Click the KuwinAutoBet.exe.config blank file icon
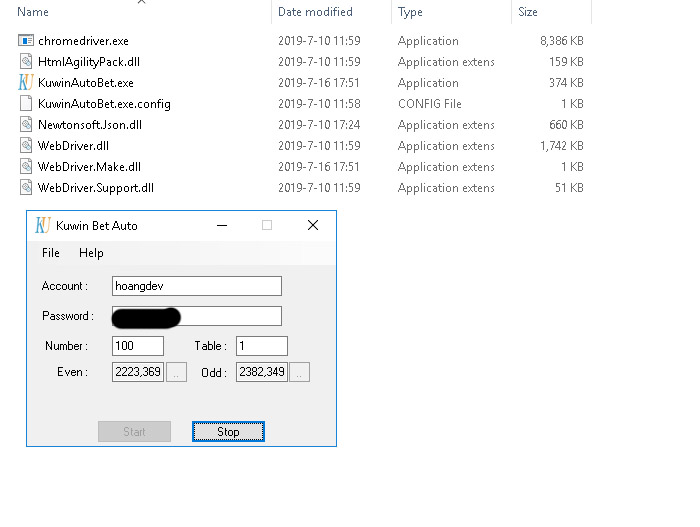 click(26, 104)
